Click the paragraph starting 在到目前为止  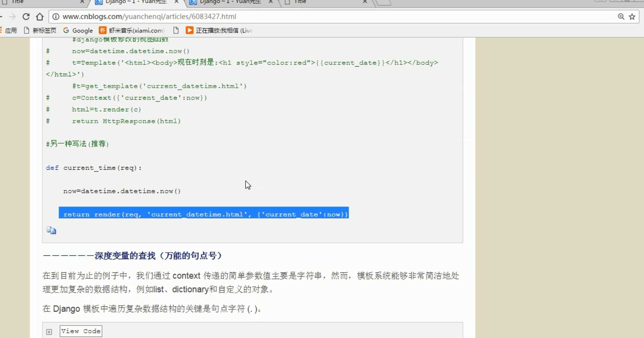pyautogui.click(x=251, y=282)
